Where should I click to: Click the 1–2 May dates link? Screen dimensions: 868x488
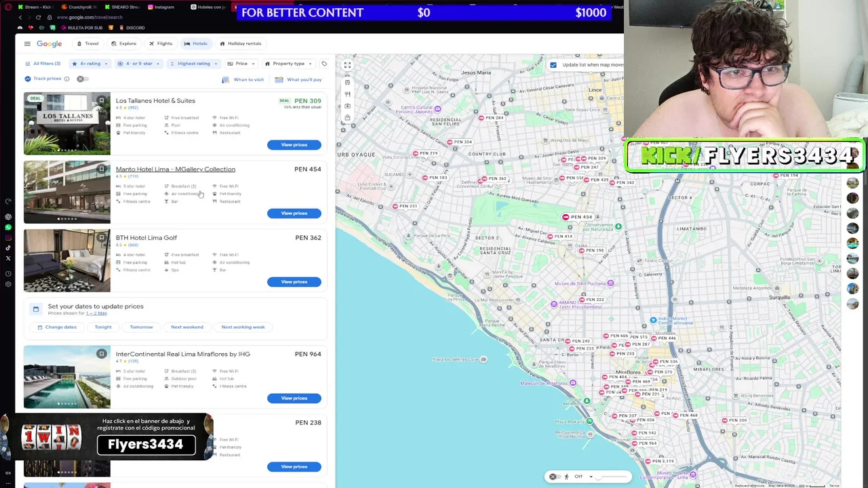(96, 313)
